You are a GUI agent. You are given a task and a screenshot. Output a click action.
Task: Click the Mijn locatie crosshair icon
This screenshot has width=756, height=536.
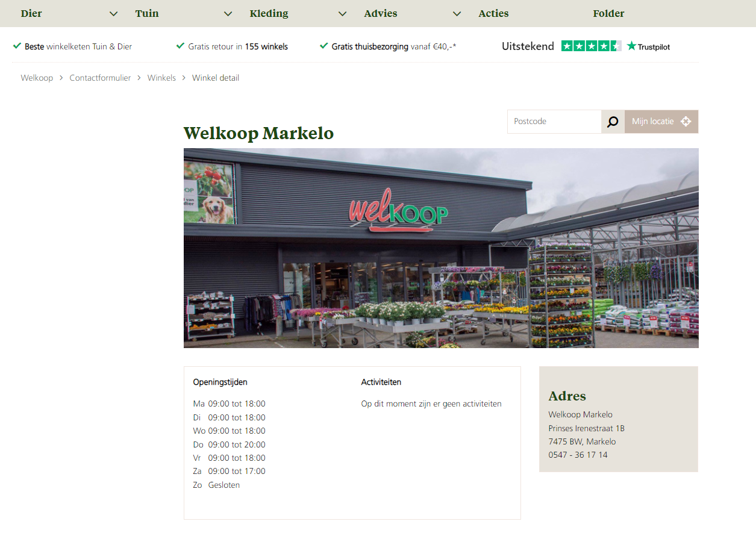(x=686, y=122)
